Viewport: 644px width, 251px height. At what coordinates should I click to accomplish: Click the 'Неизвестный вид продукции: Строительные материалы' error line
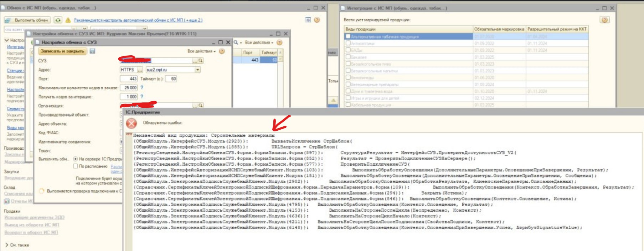pos(204,136)
